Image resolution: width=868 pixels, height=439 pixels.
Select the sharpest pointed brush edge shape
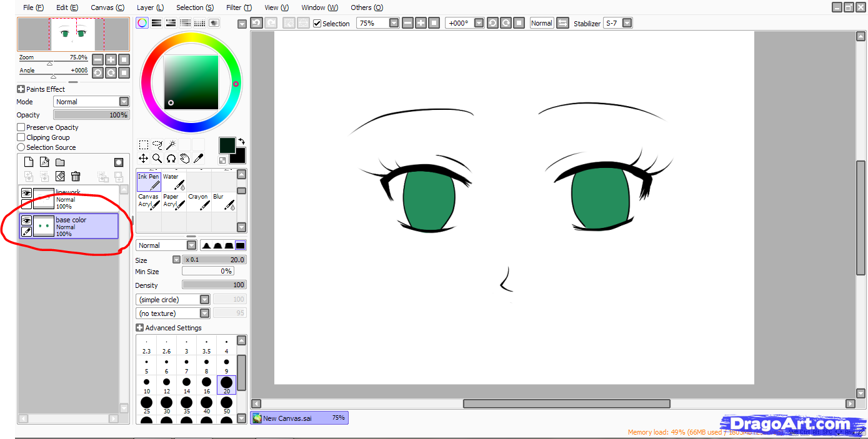point(206,245)
